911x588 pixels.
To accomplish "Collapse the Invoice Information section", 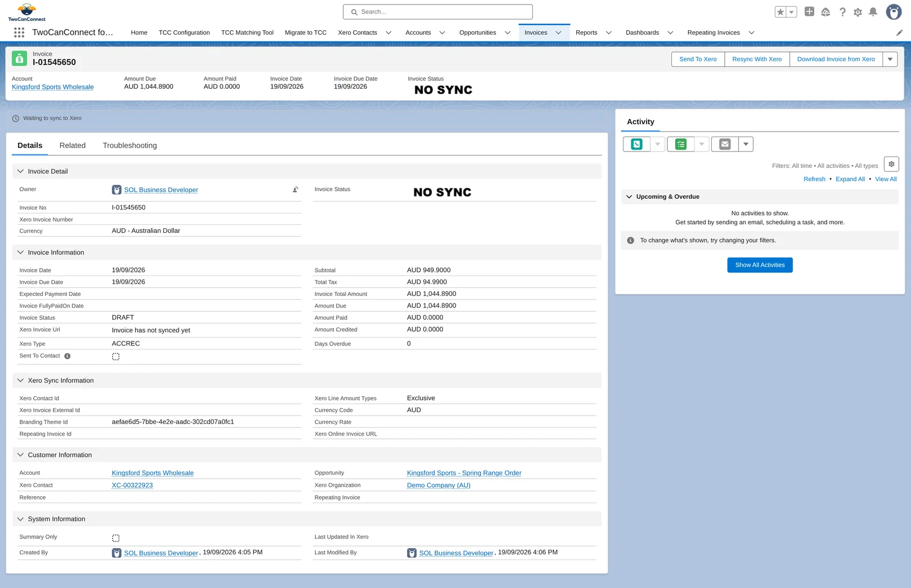I will pyautogui.click(x=20, y=252).
